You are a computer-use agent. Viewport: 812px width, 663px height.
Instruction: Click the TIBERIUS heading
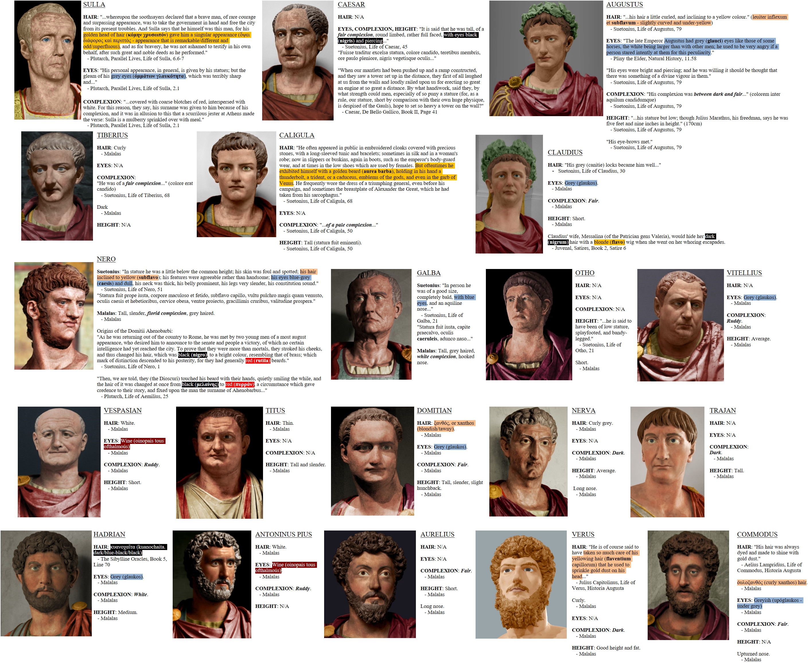point(112,135)
